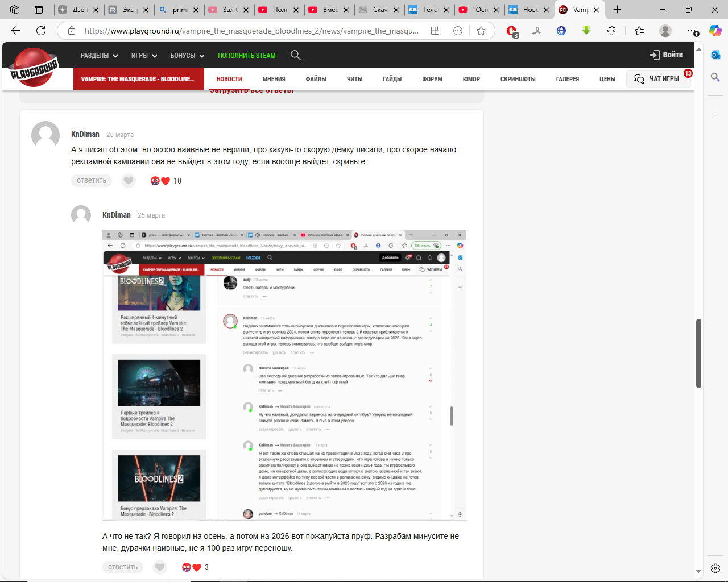Screen dimensions: 728x582
Task: Open the workspaces icon in title bar
Action: (15, 10)
